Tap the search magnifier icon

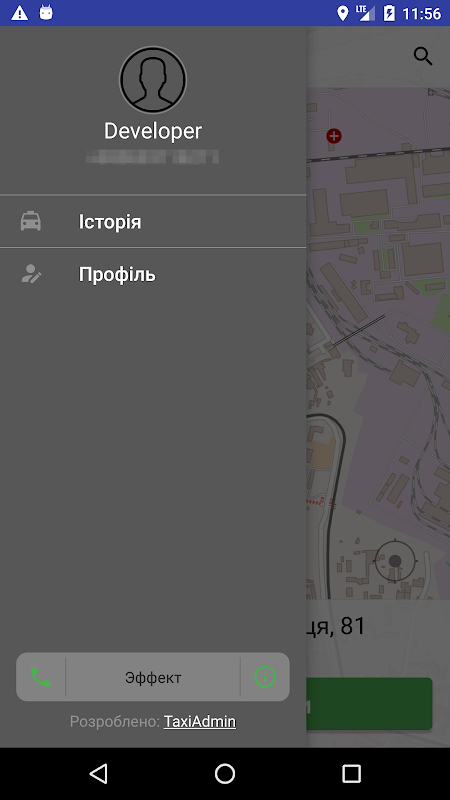[423, 56]
